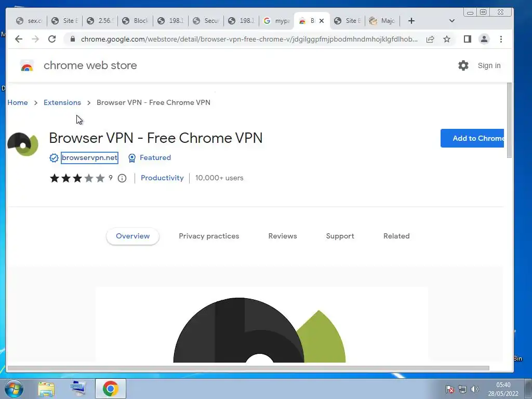Switch to the Google mypa tab

276,21
